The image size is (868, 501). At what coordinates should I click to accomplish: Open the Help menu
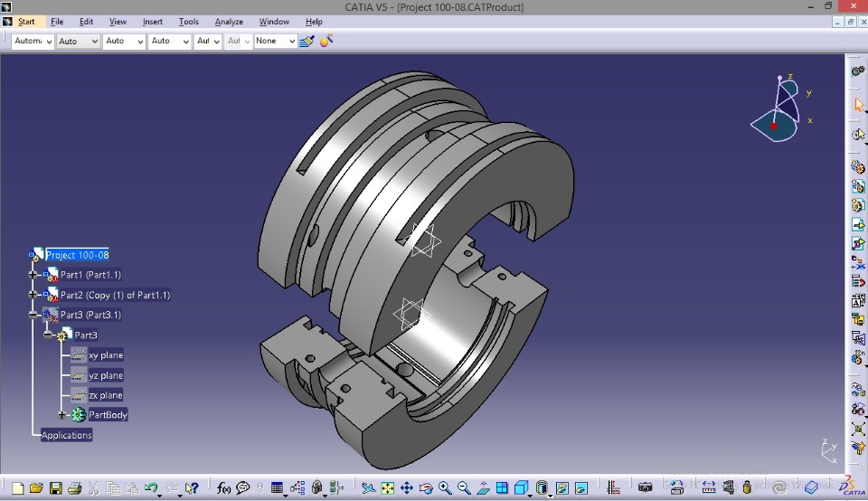314,22
